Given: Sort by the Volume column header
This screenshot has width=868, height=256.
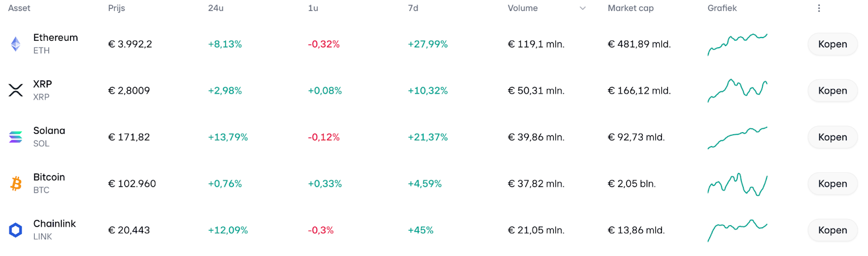Looking at the screenshot, I should coord(522,8).
